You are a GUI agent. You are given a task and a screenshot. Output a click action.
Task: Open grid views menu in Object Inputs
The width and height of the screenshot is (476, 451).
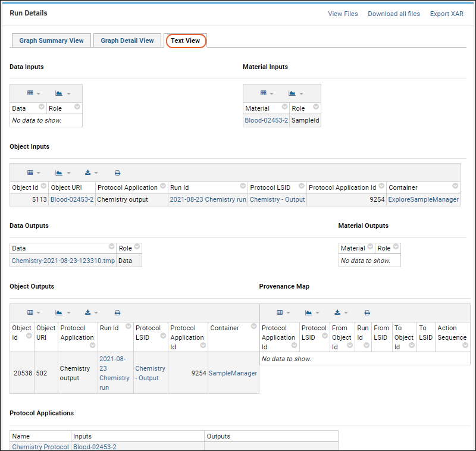[x=33, y=173]
